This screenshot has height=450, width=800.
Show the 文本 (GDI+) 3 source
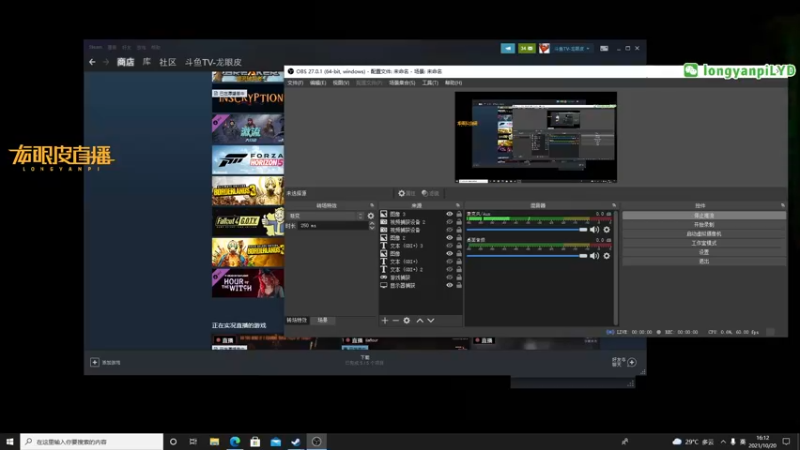tap(449, 246)
